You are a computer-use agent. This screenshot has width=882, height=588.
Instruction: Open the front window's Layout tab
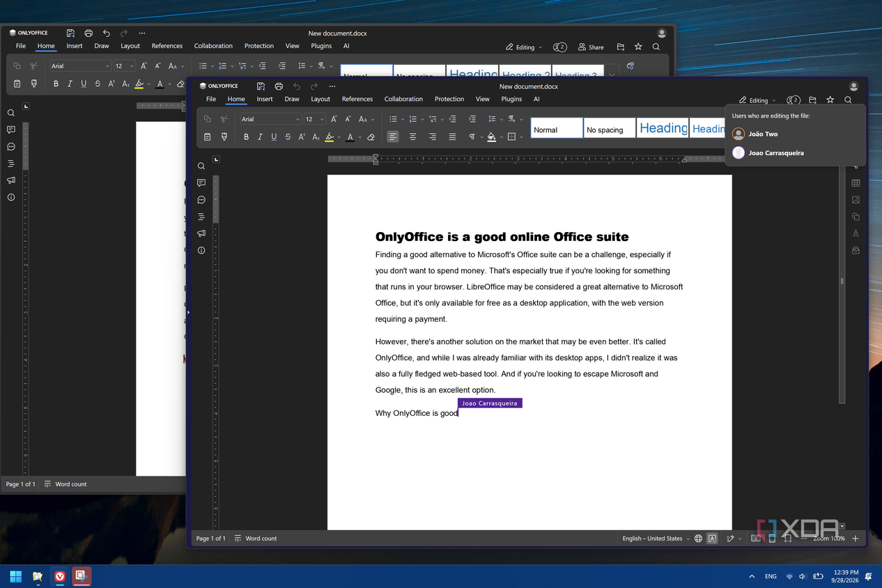320,99
